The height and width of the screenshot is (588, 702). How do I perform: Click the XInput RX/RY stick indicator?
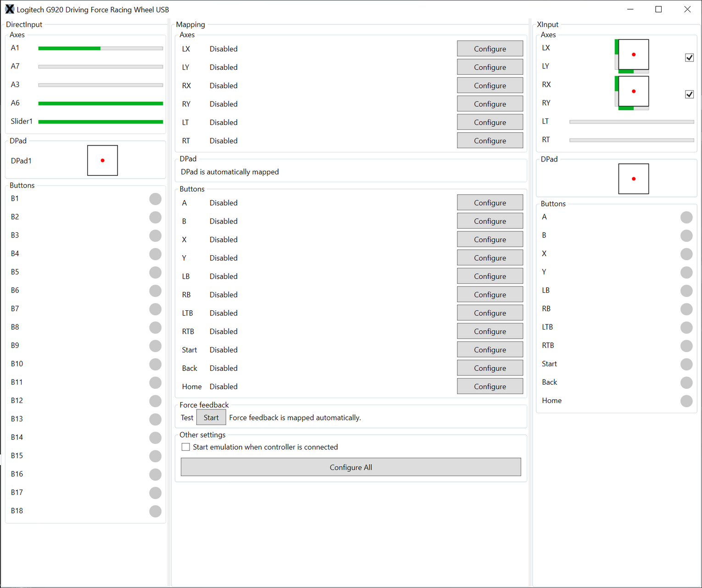click(634, 91)
